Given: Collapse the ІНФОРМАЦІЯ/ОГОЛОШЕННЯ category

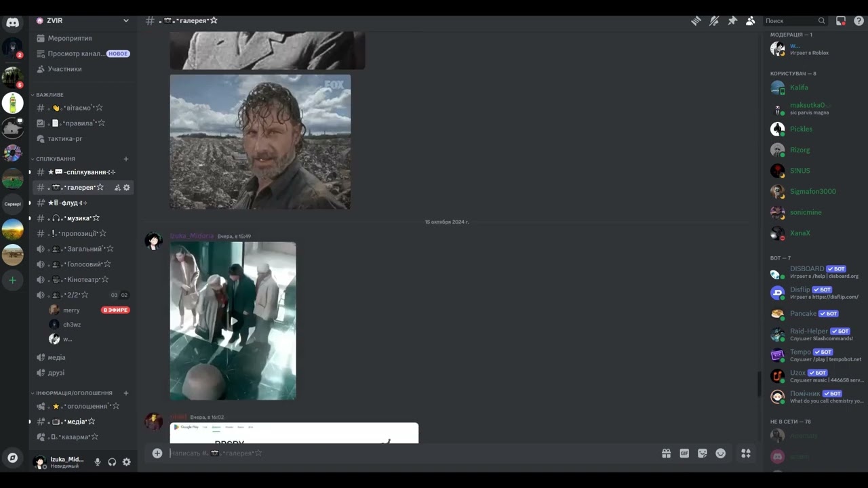Looking at the screenshot, I should (x=74, y=393).
